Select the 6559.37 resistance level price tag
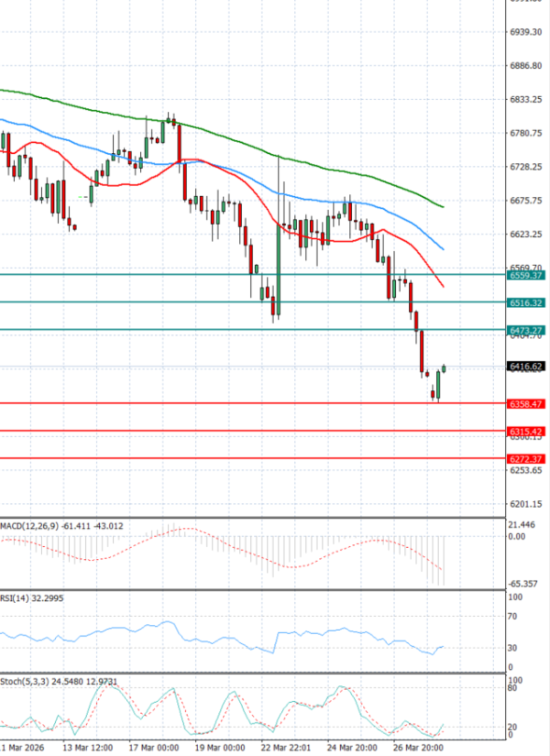 [526, 275]
